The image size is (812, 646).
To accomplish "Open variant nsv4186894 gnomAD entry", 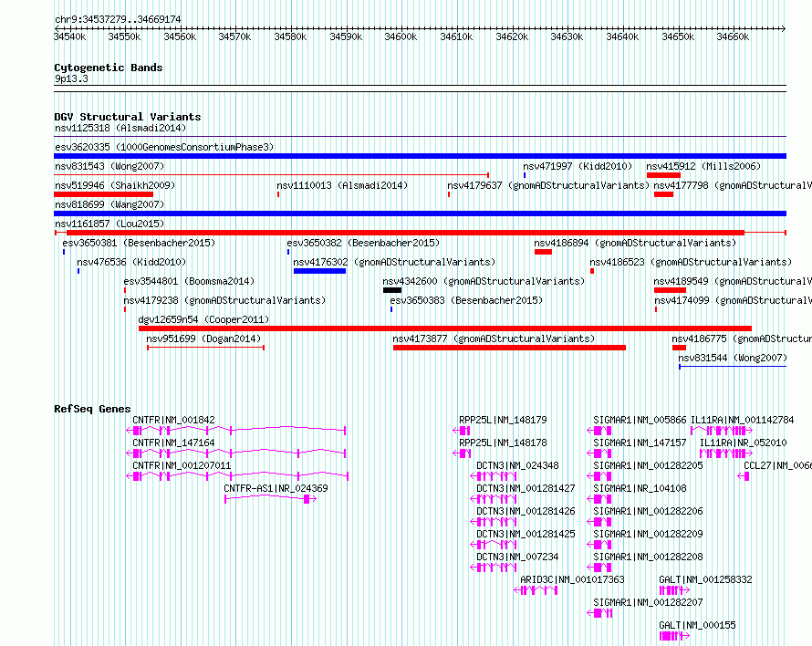I will point(635,243).
